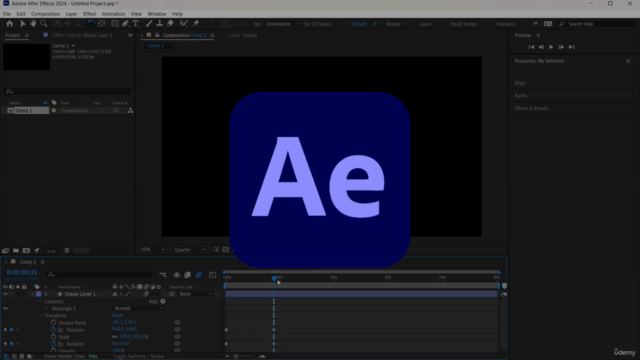The image size is (640, 360).
Task: Toggle the Position stopwatch
Action: pos(53,329)
